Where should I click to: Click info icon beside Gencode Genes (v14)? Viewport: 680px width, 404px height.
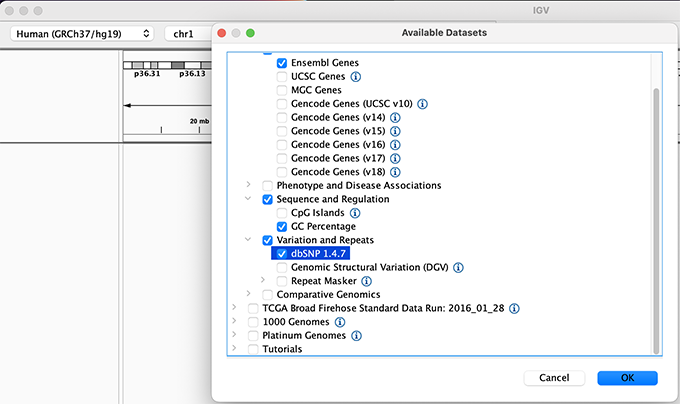pyautogui.click(x=396, y=117)
